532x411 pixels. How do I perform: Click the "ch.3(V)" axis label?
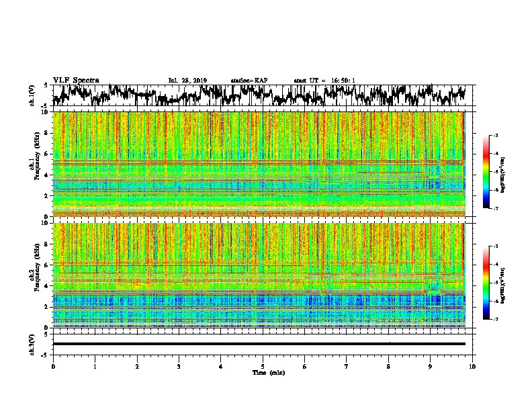[32, 345]
